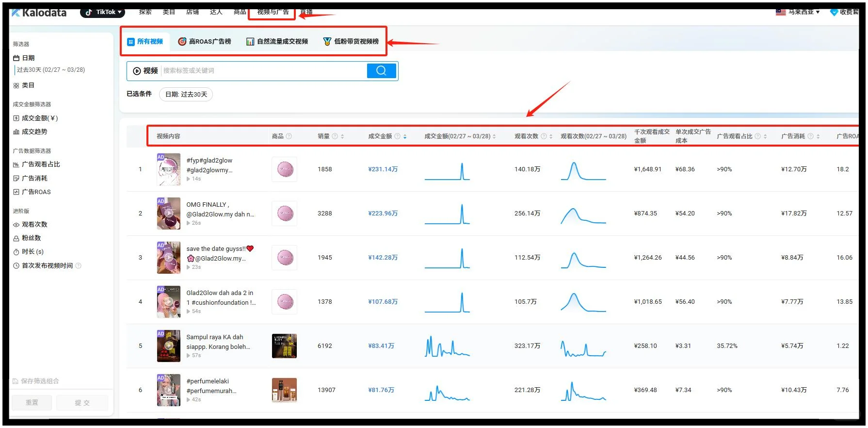868x428 pixels.
Task: Expand the 首次发布视频时间 filter
Action: (43, 265)
